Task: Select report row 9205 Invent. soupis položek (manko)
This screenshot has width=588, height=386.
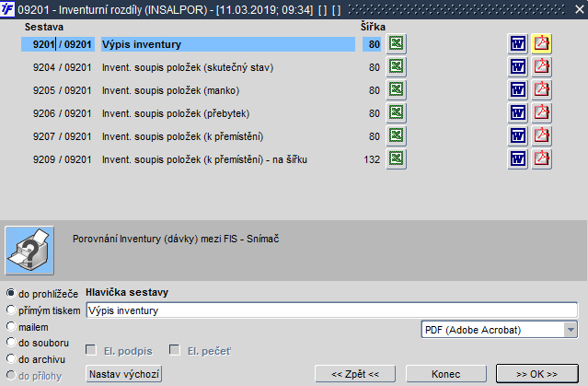Action: 189,90
